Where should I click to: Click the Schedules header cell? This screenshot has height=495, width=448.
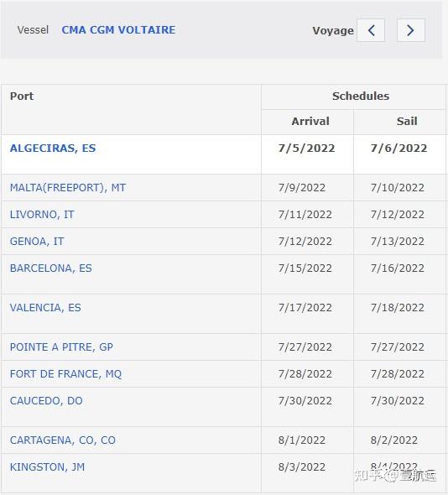coord(361,96)
